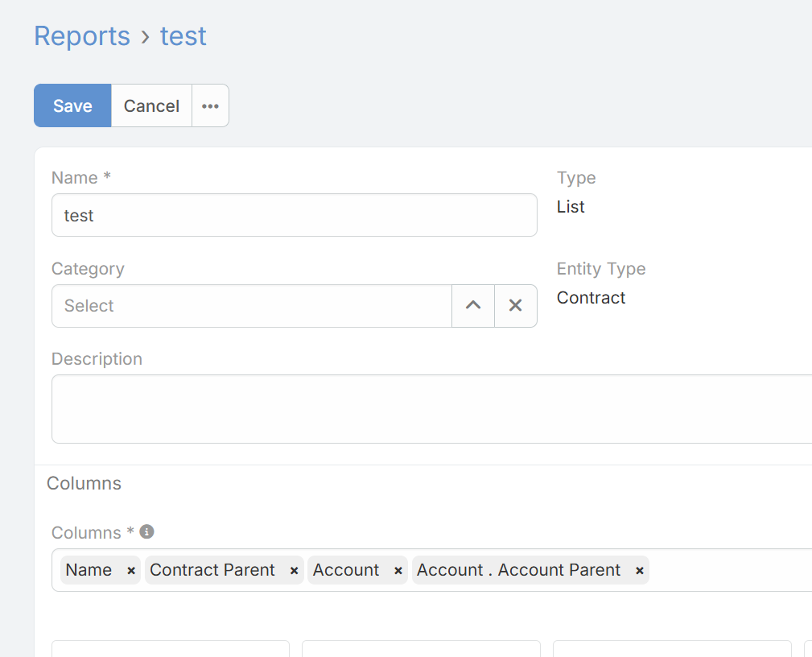Click the blue Save button
The image size is (812, 657).
(x=72, y=105)
